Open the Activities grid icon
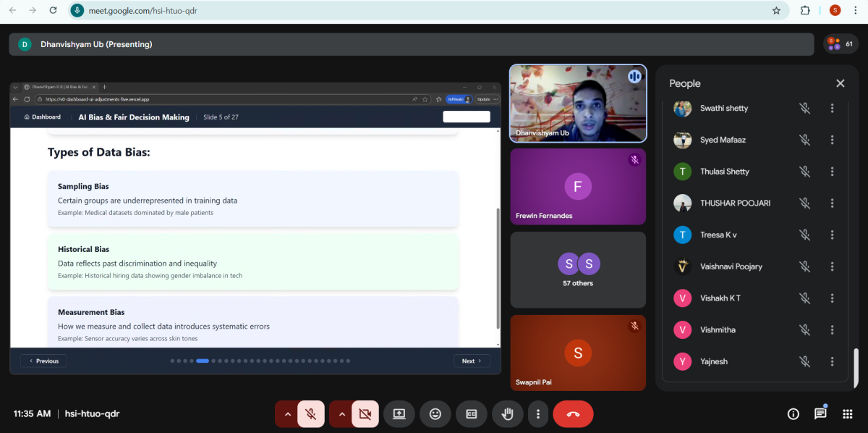The image size is (868, 433). click(x=847, y=414)
